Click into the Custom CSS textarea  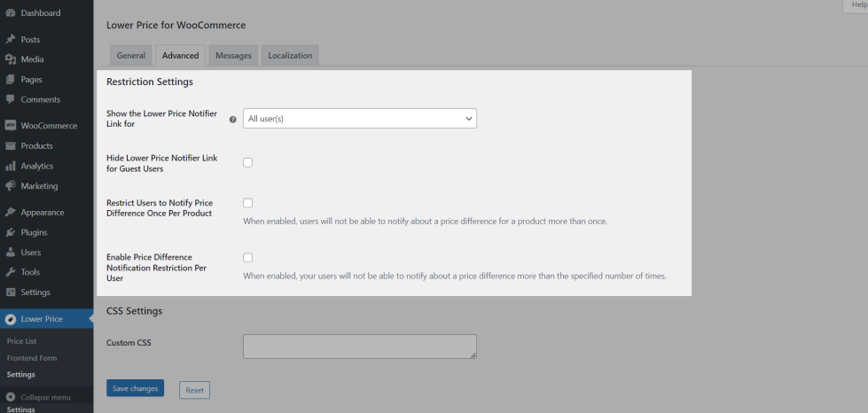click(x=359, y=347)
